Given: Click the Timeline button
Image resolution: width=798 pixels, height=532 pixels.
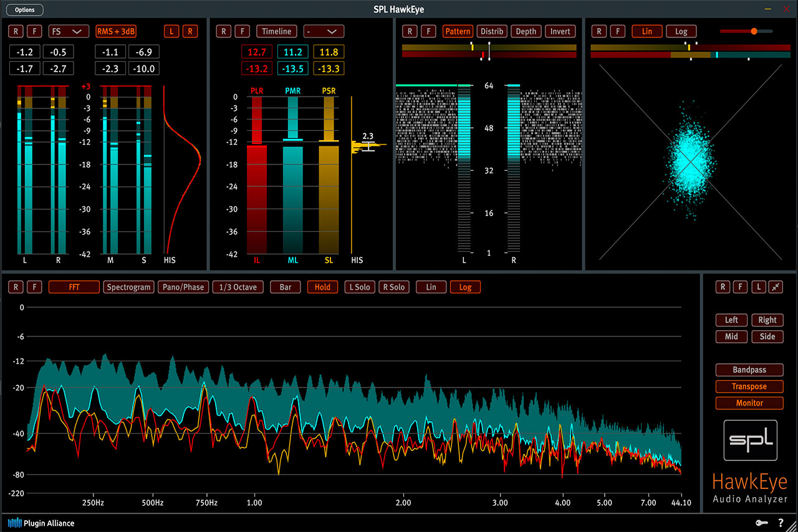Looking at the screenshot, I should 276,31.
